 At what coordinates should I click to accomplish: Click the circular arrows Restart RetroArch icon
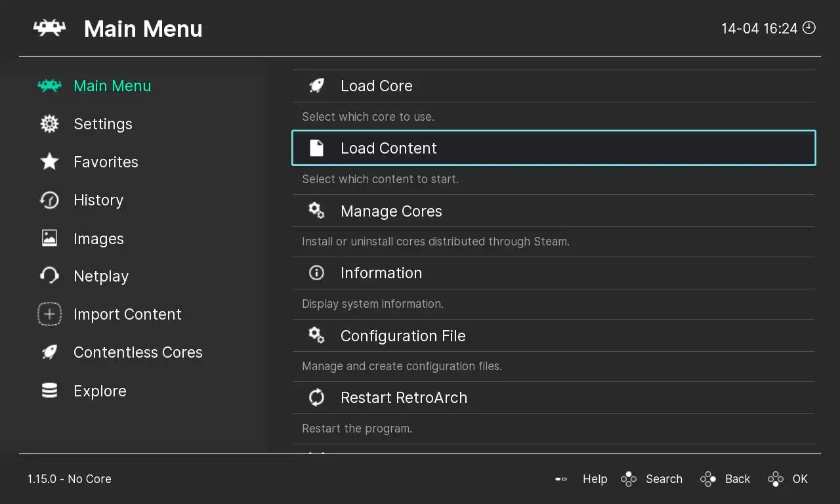tap(316, 398)
